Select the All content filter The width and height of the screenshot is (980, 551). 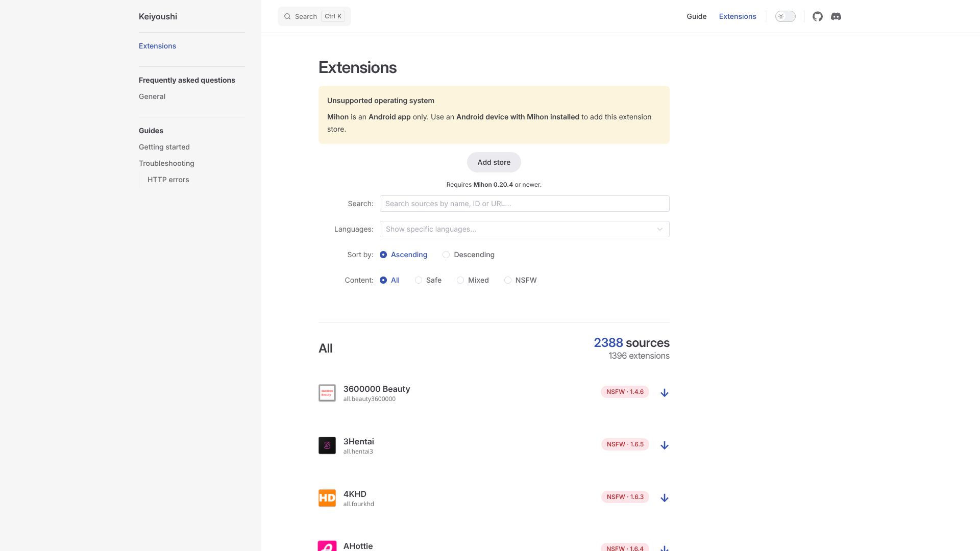click(x=390, y=280)
